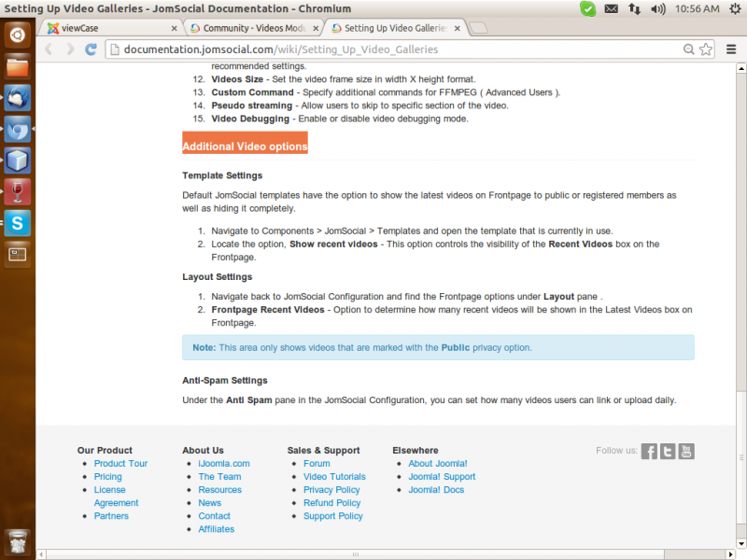
Task: Open the Forum link
Action: point(317,463)
